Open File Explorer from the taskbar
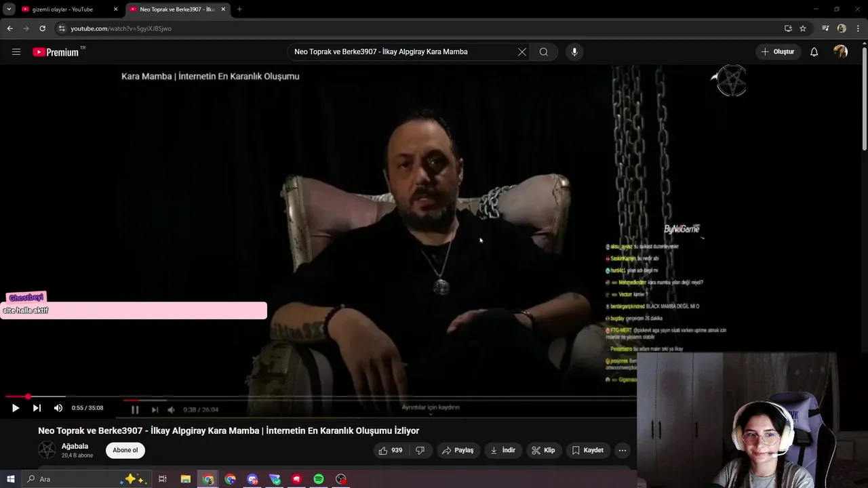The image size is (868, 488). point(186,479)
